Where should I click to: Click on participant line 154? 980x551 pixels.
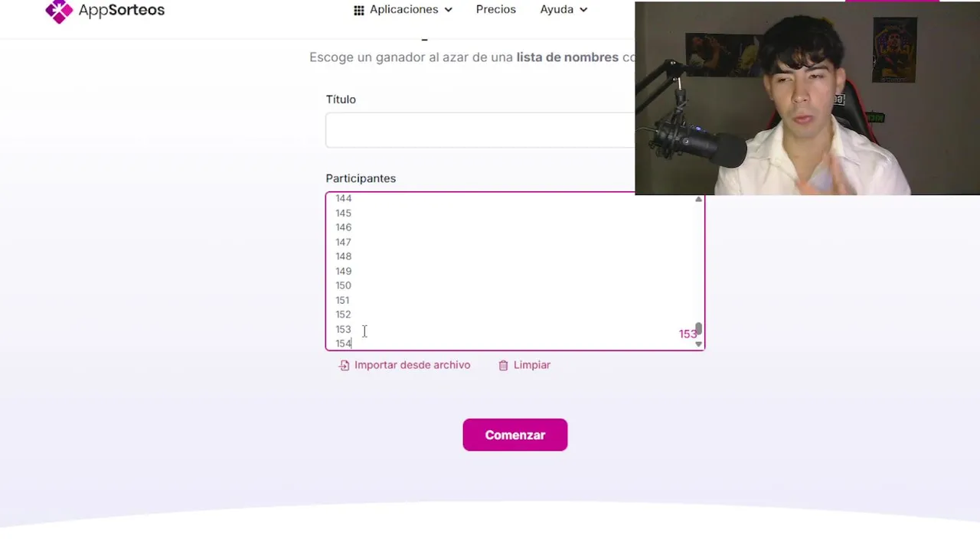pyautogui.click(x=343, y=344)
